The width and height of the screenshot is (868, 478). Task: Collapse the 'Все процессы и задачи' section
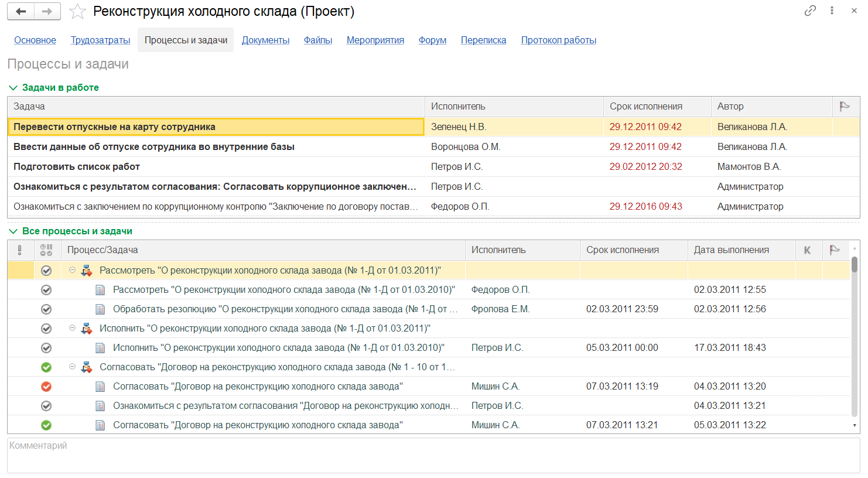click(13, 231)
